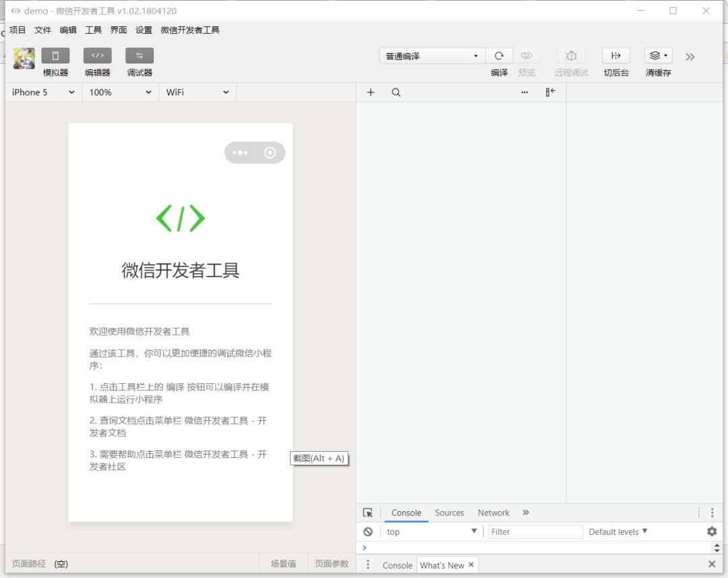Click the user avatar thumbnail
This screenshot has width=728, height=578.
pos(24,59)
